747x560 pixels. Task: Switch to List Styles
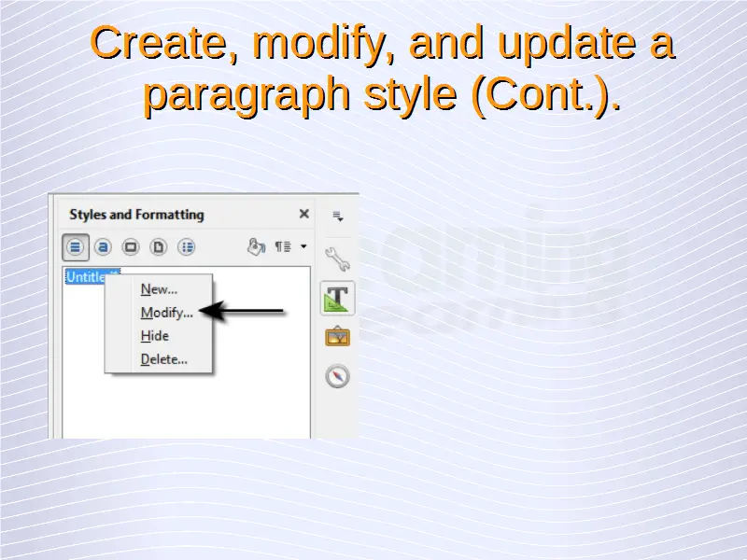(x=187, y=247)
